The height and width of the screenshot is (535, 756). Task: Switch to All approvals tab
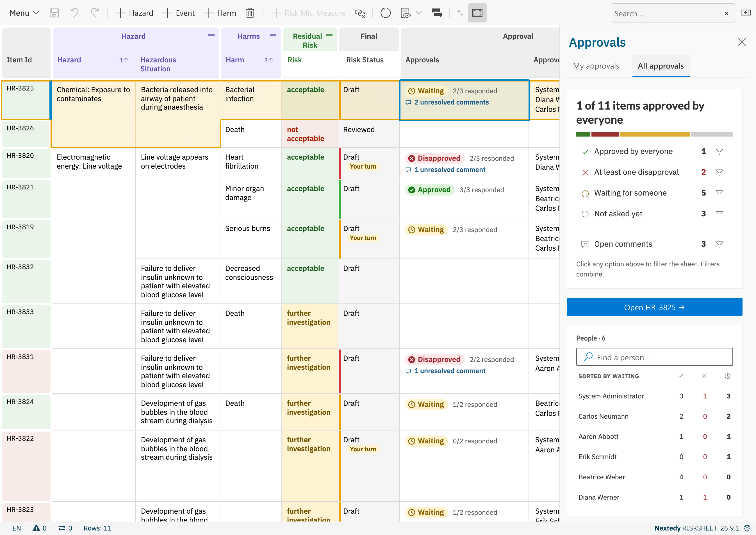coord(661,66)
